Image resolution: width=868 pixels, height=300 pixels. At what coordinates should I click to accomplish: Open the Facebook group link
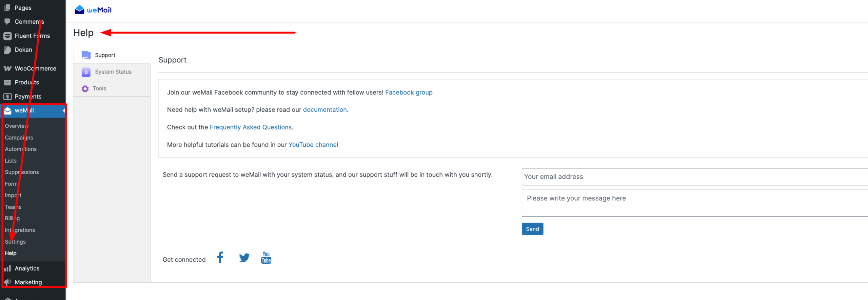point(409,93)
